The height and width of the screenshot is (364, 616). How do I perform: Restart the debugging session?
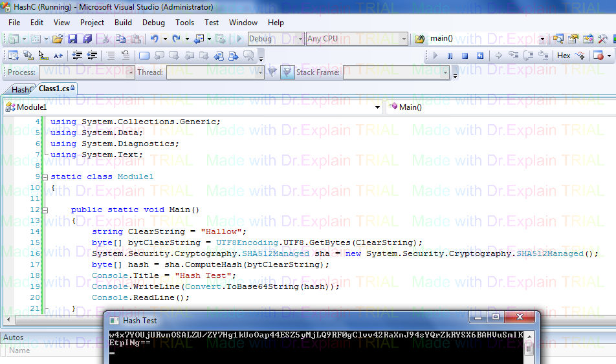[x=480, y=56]
